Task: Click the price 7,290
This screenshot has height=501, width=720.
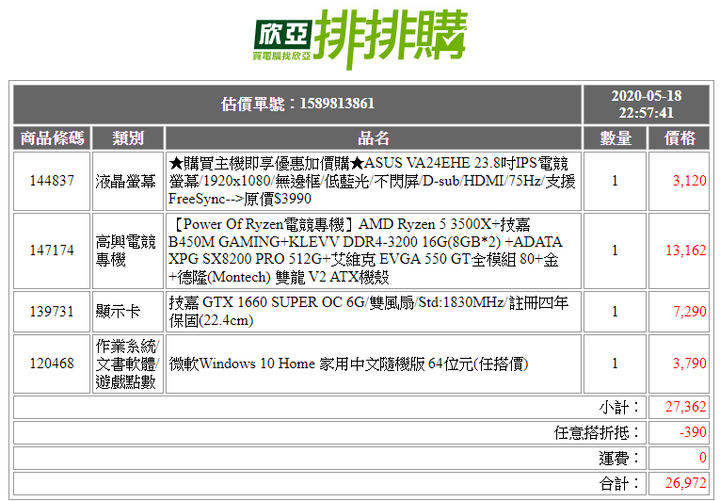Action: [x=689, y=312]
